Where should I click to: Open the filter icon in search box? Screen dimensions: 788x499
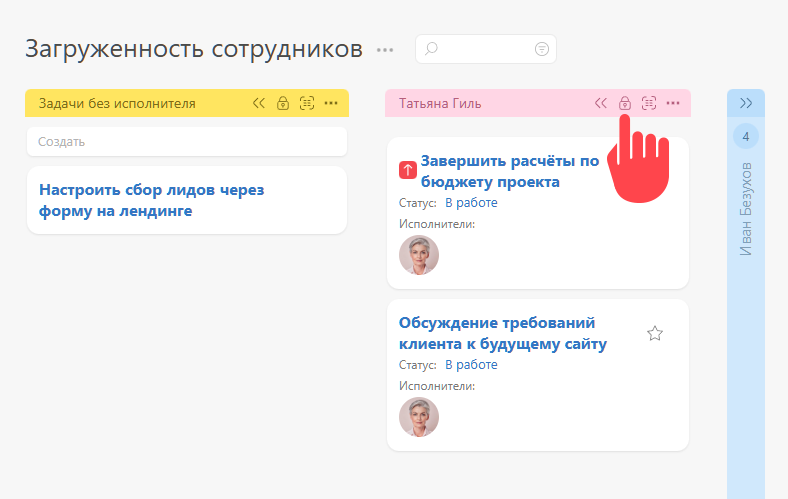pos(542,49)
